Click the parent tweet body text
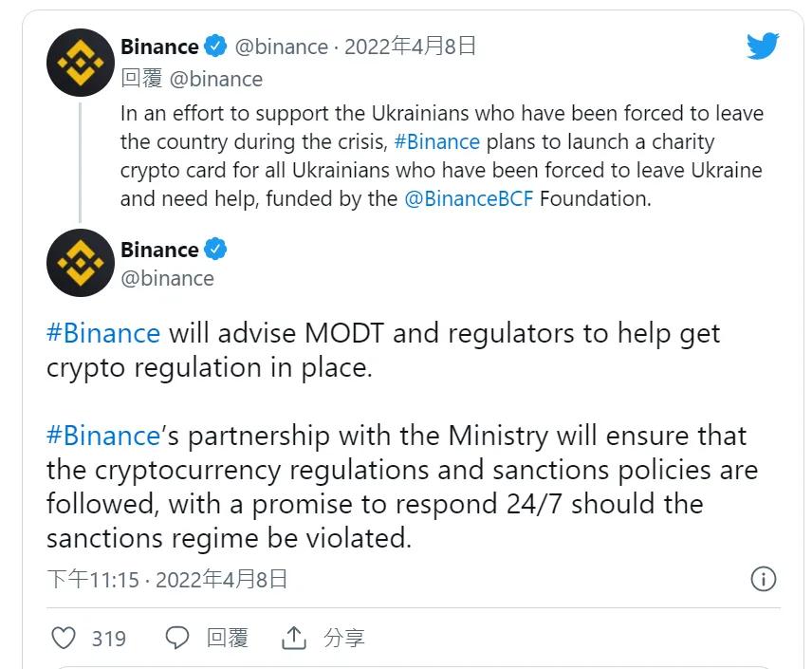Viewport: 812px width, 669px height. pos(441,157)
